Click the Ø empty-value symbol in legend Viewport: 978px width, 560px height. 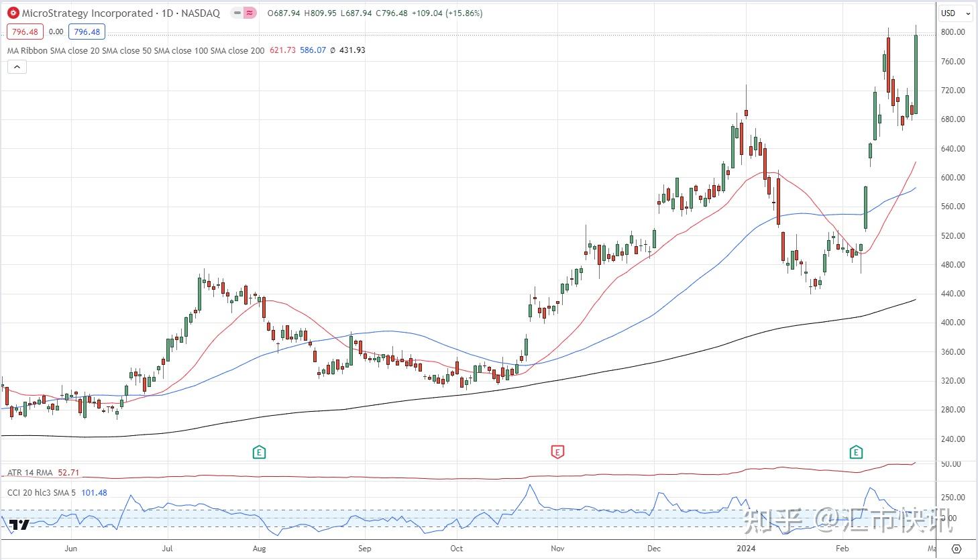pos(333,50)
